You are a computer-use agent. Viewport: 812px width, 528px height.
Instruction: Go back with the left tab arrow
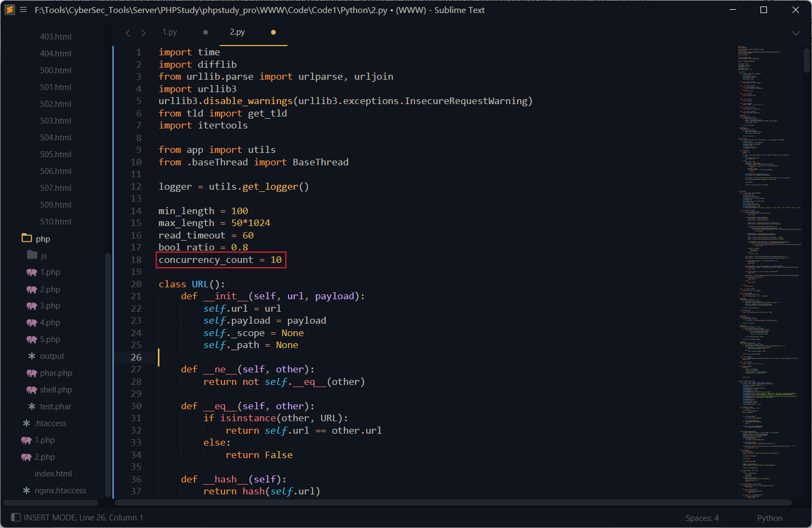tap(128, 33)
